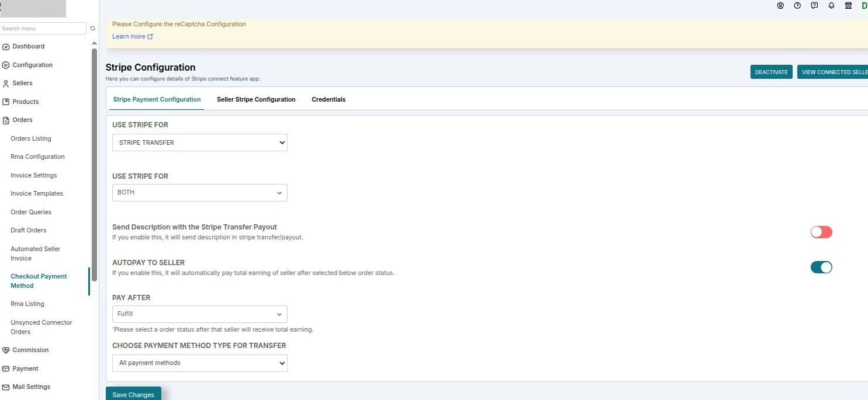Expand the Pay After Fulfill dropdown
The image size is (868, 400).
point(200,314)
